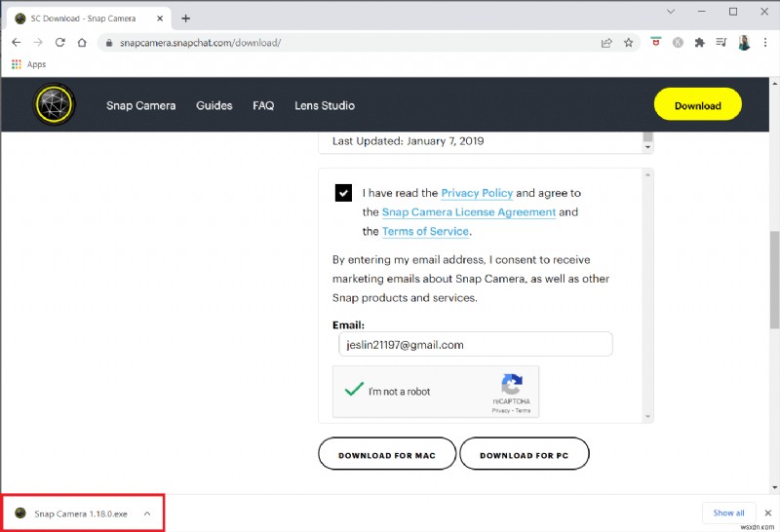780x532 pixels.
Task: Click the 'Last Updated: January 7, 2019' text
Action: tap(408, 141)
